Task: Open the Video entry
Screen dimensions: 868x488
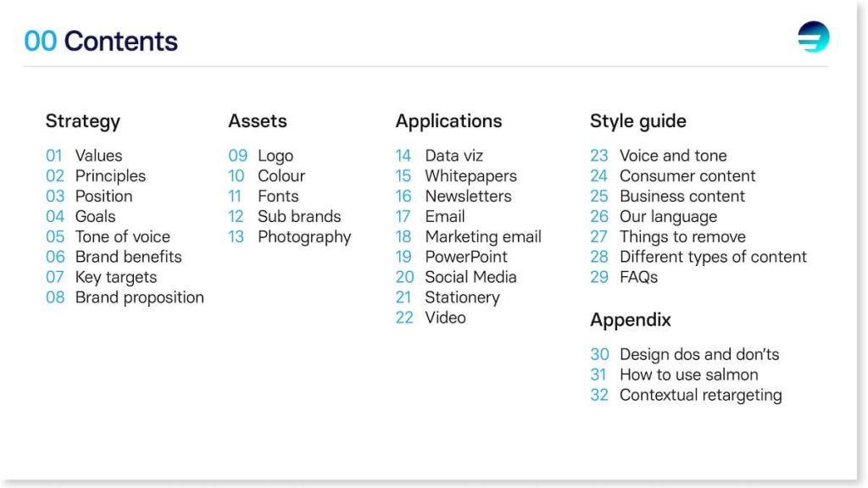Action: tap(431, 318)
